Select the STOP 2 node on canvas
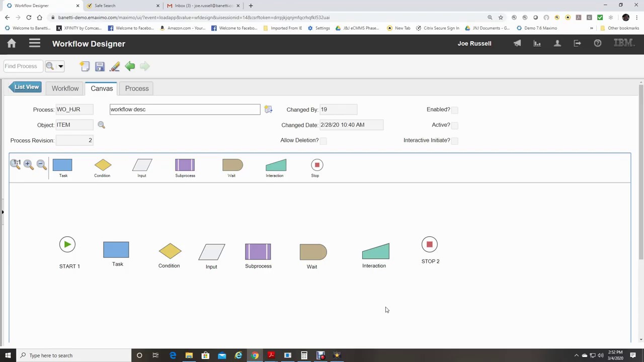 (430, 244)
